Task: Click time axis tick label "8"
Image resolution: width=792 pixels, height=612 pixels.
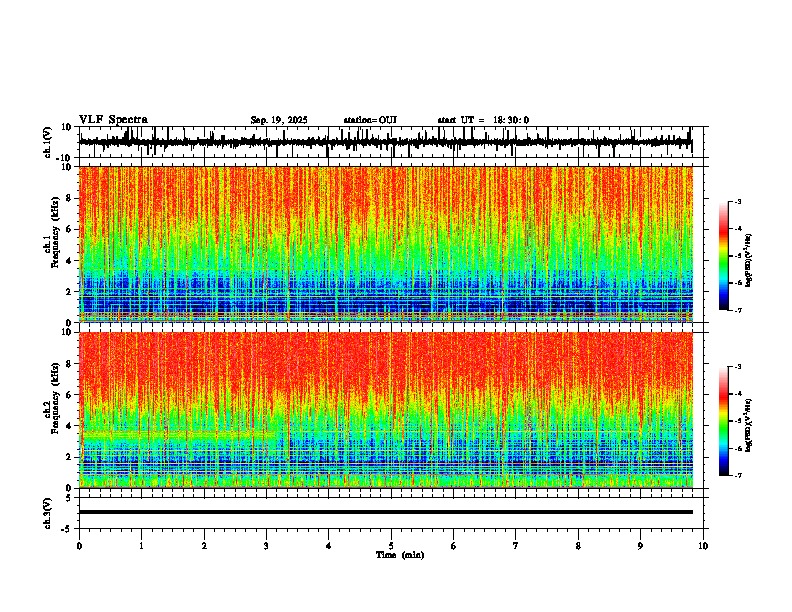Action: tap(578, 546)
